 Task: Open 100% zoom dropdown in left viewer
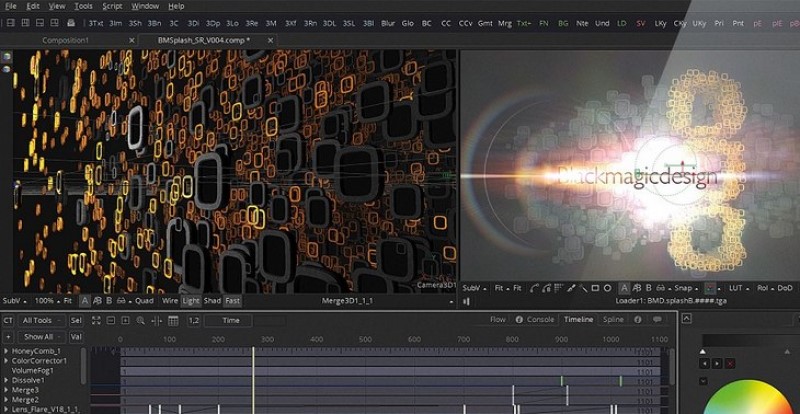coord(47,301)
